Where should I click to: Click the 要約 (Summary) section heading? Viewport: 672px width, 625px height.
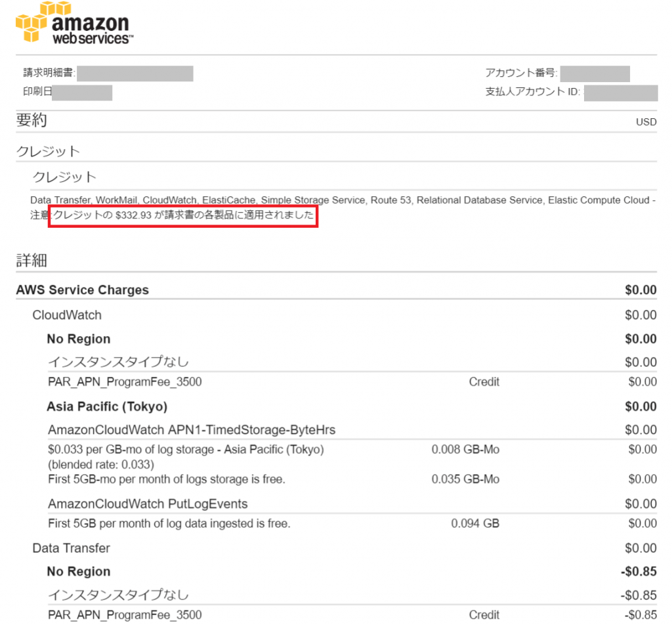tap(30, 120)
